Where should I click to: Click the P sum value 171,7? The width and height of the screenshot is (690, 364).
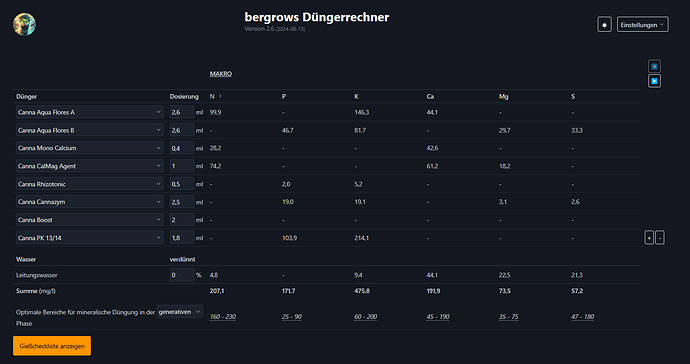tap(289, 291)
